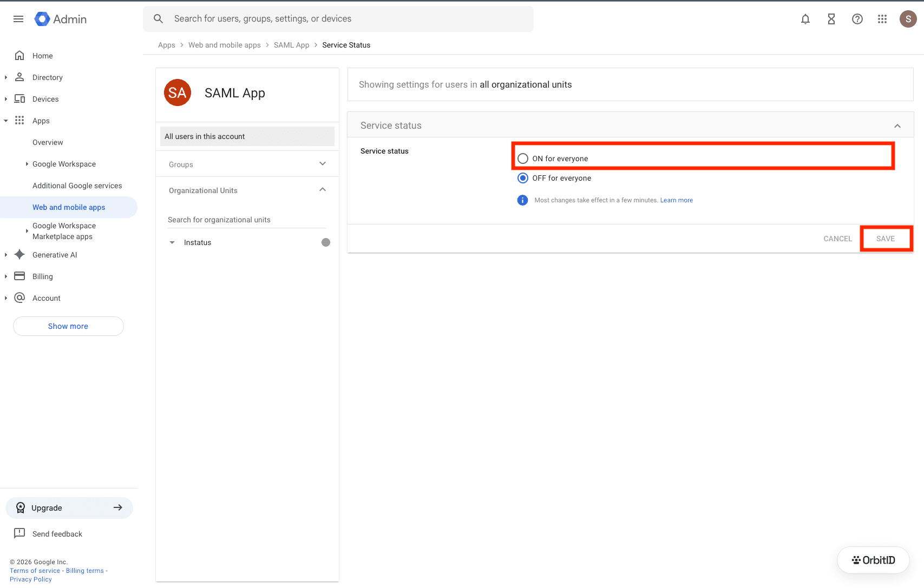
Task: Select ON for everyone
Action: coord(523,158)
